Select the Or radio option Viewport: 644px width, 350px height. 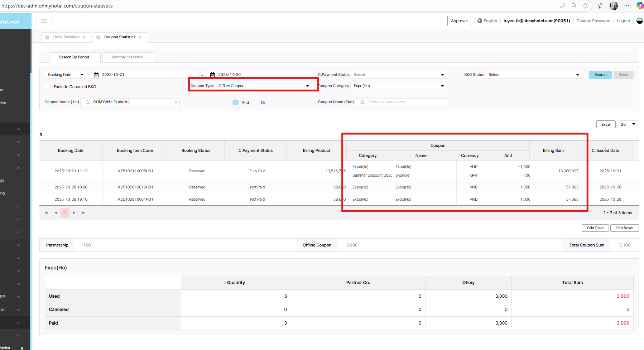click(x=255, y=102)
